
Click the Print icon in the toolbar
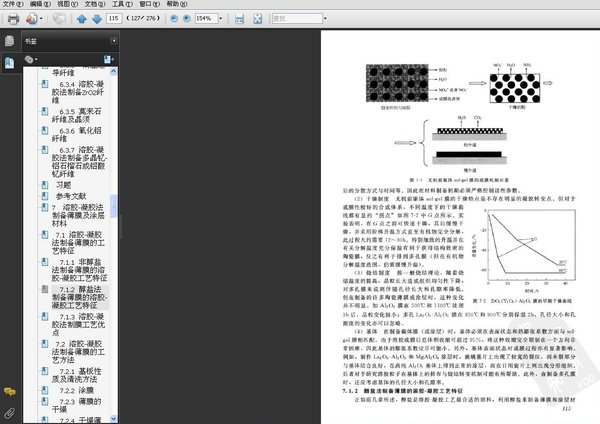(x=13, y=18)
